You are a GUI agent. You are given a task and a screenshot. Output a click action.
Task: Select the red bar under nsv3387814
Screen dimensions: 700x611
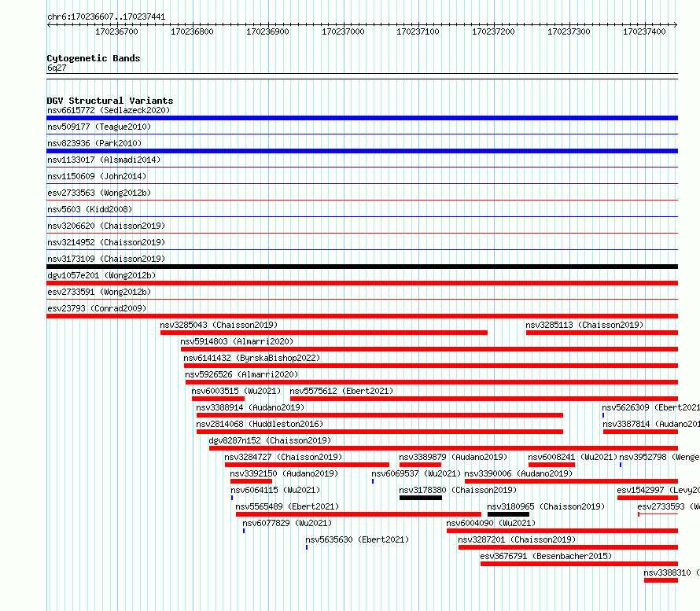(x=641, y=432)
